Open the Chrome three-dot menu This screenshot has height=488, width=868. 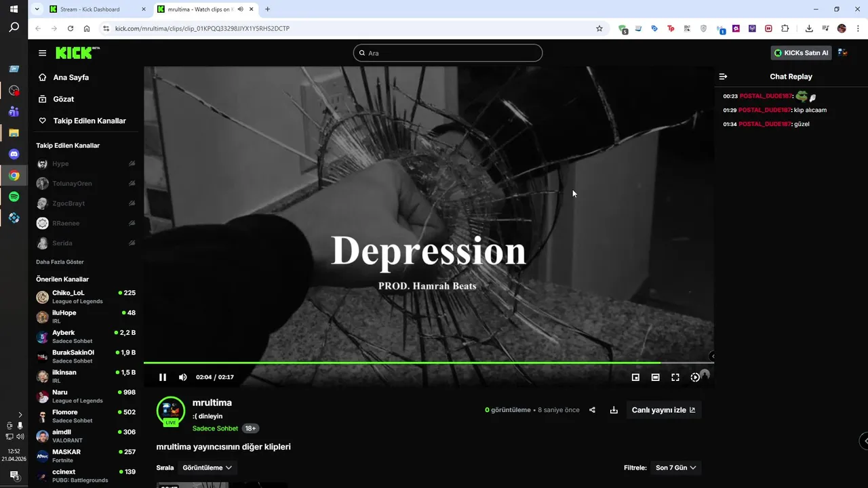point(858,28)
